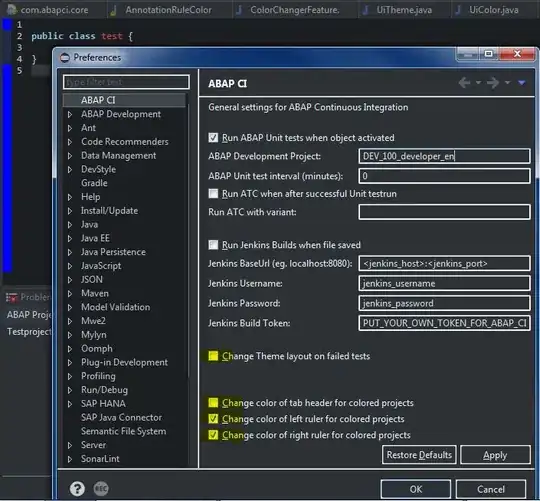Switch to the AnnotationRuleColor editor tab
Screen dimensions: 540x501
coord(168,10)
